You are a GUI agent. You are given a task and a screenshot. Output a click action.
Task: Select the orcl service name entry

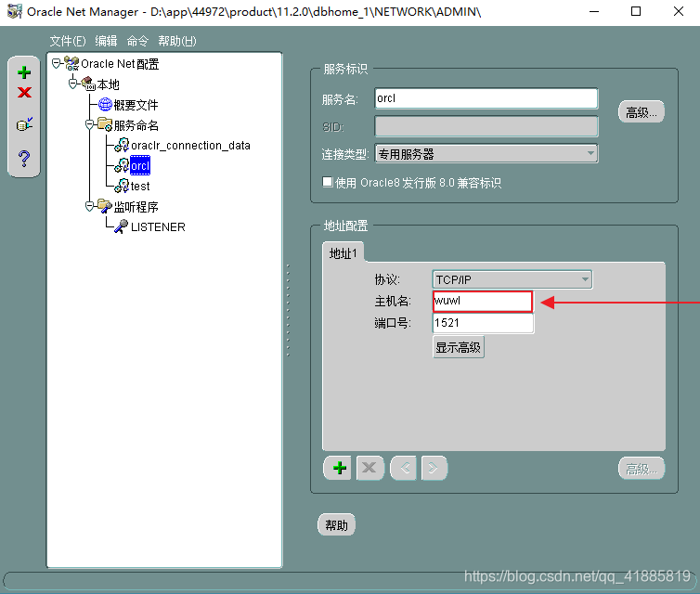pyautogui.click(x=140, y=165)
